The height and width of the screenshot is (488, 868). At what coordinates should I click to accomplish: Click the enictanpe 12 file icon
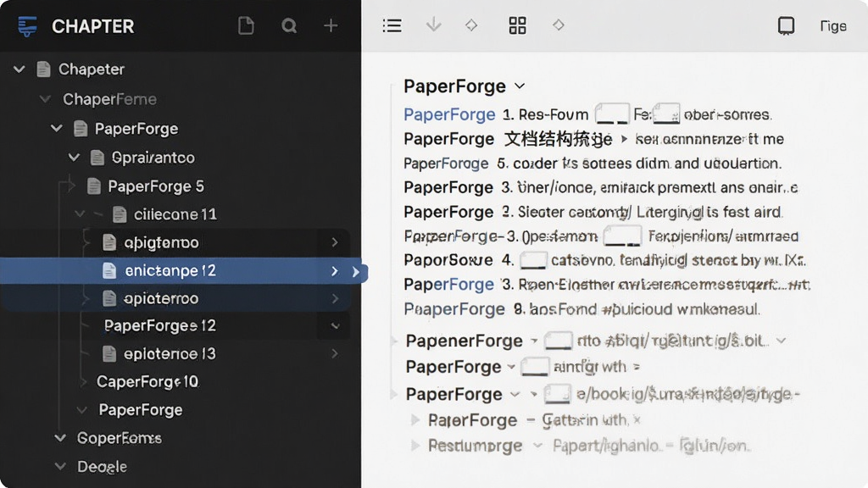coord(109,270)
